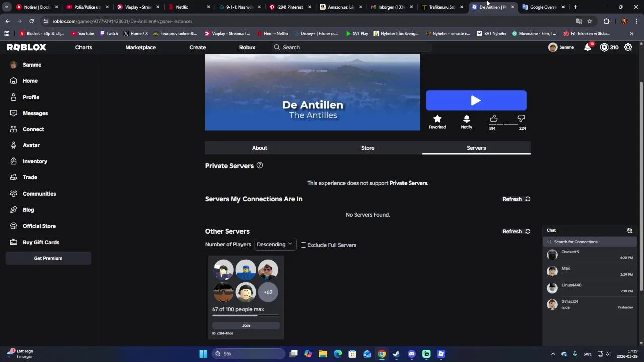The image size is (644, 362).
Task: Click the thumbs up like icon
Action: (x=493, y=118)
